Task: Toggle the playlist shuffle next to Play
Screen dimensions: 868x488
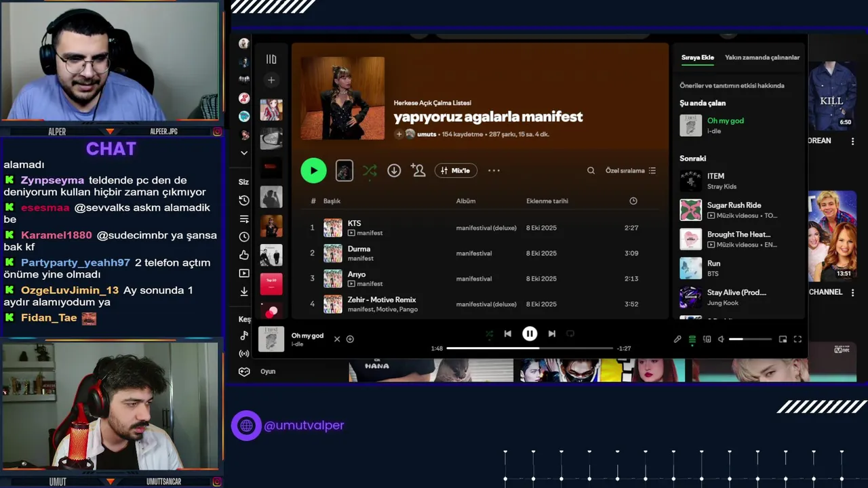Action: (x=370, y=171)
